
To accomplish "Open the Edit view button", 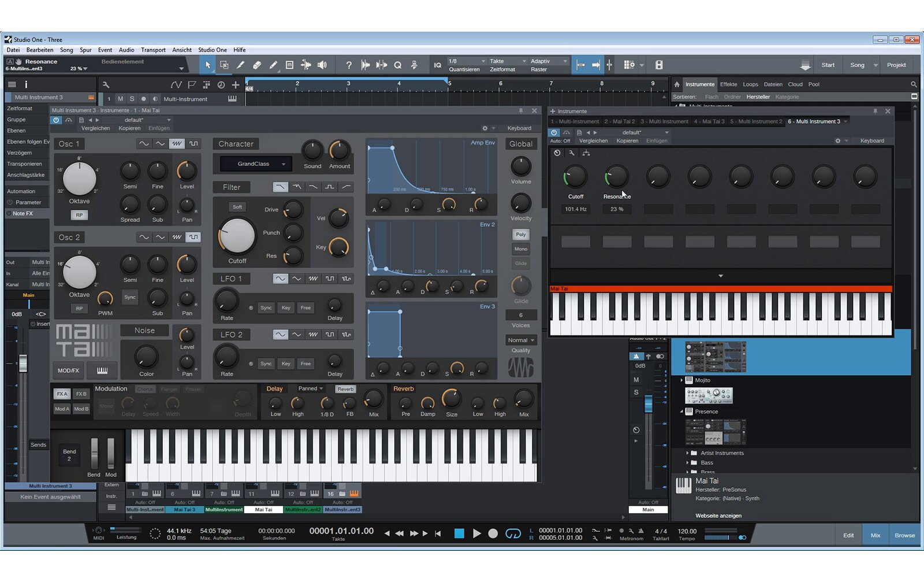I will [848, 535].
